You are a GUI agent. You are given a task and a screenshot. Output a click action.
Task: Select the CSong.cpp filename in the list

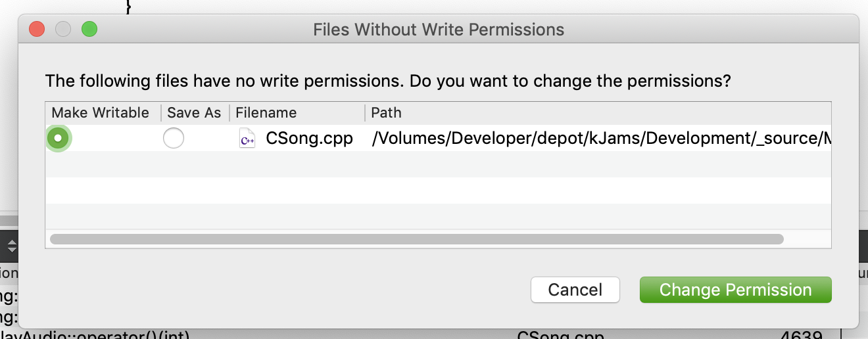click(309, 139)
